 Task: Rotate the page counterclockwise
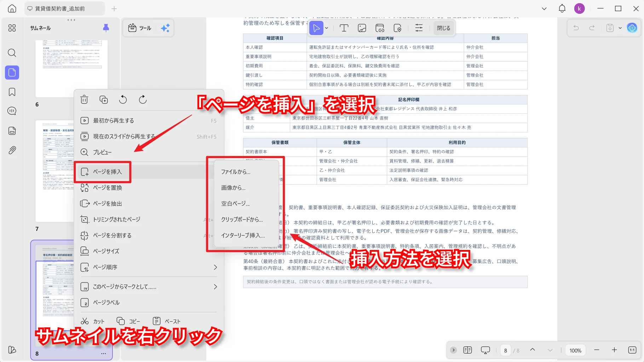[123, 100]
